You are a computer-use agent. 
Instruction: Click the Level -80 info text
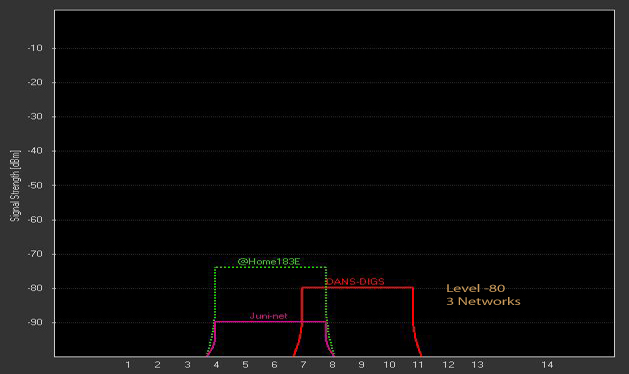tap(475, 289)
